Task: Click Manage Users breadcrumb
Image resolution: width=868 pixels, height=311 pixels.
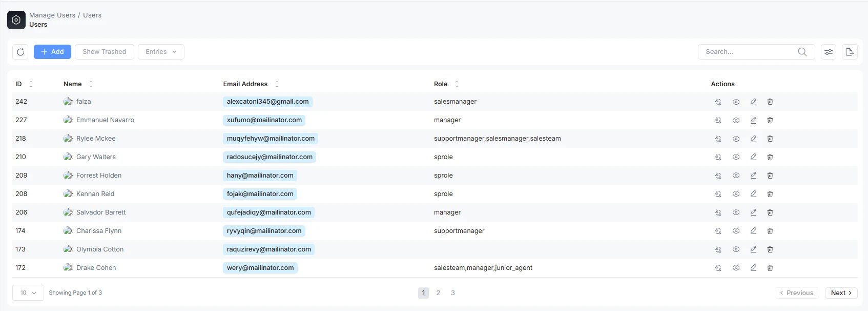Action: coord(52,15)
